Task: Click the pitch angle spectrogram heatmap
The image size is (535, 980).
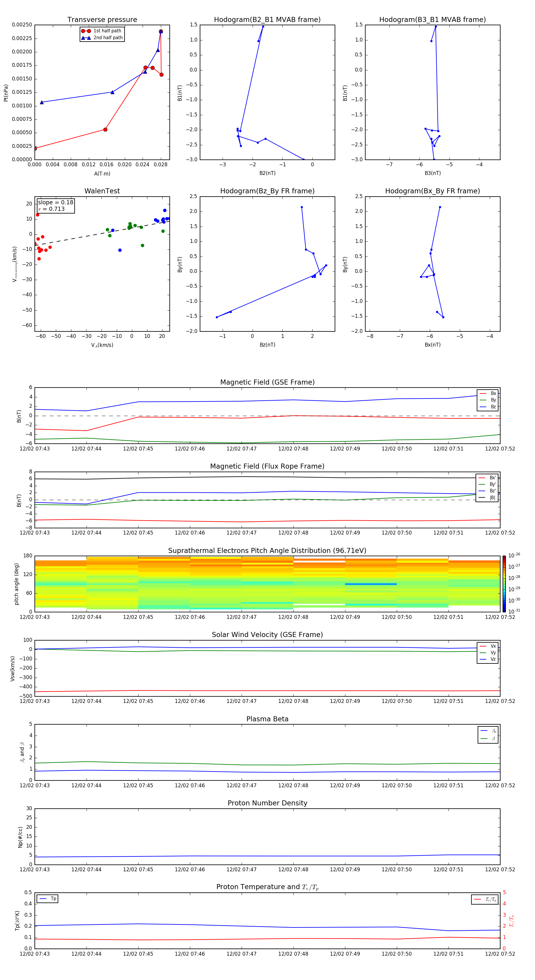Action: pos(267,584)
